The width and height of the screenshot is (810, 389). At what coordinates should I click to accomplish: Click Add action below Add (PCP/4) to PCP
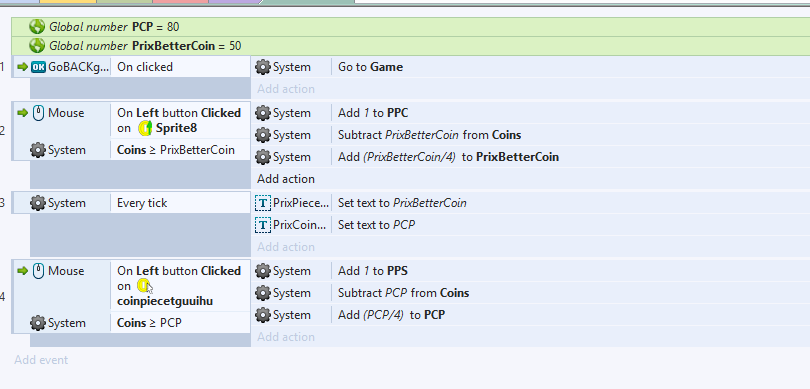click(286, 337)
